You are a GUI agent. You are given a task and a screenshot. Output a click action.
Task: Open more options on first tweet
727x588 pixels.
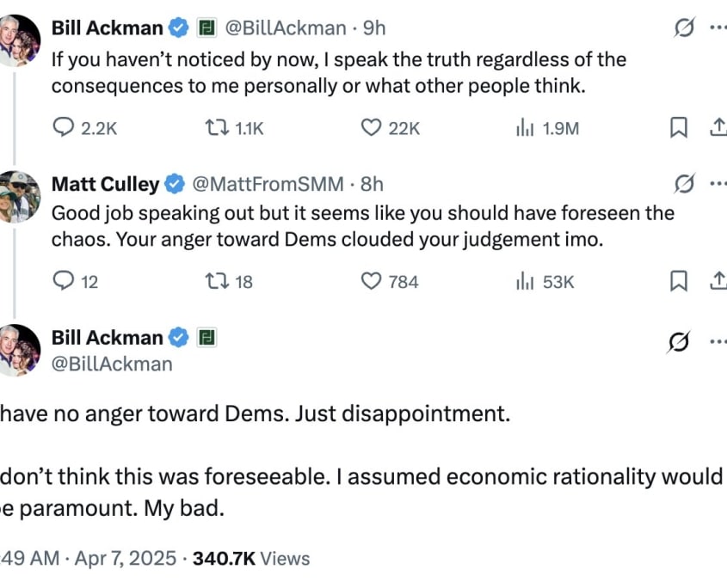(x=718, y=28)
